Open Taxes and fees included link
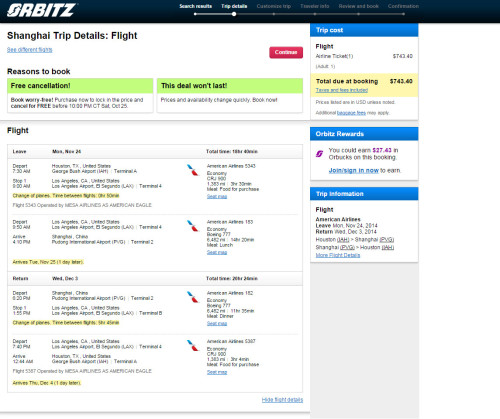 tap(342, 90)
